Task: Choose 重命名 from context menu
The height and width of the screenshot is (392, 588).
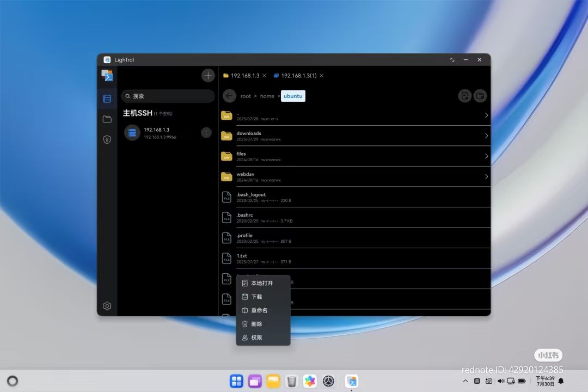Action: [x=263, y=310]
